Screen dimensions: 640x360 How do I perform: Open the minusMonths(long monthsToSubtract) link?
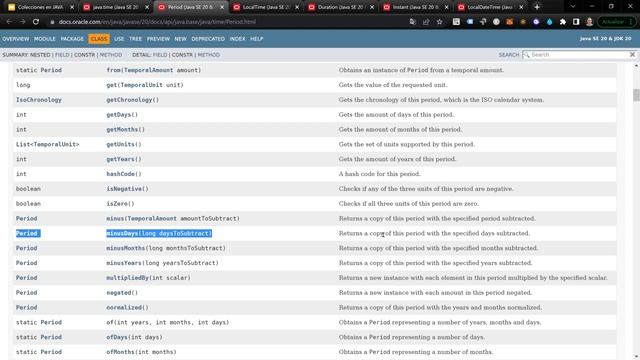166,248
